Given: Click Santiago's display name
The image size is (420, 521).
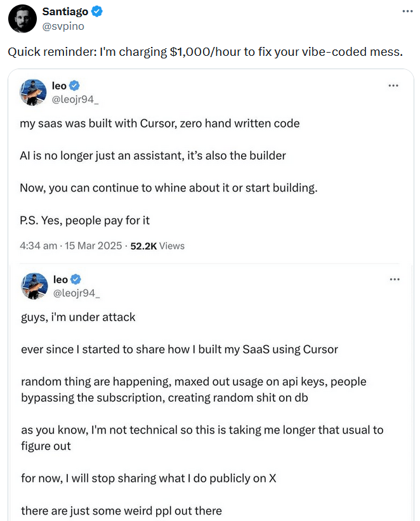Looking at the screenshot, I should (x=66, y=11).
